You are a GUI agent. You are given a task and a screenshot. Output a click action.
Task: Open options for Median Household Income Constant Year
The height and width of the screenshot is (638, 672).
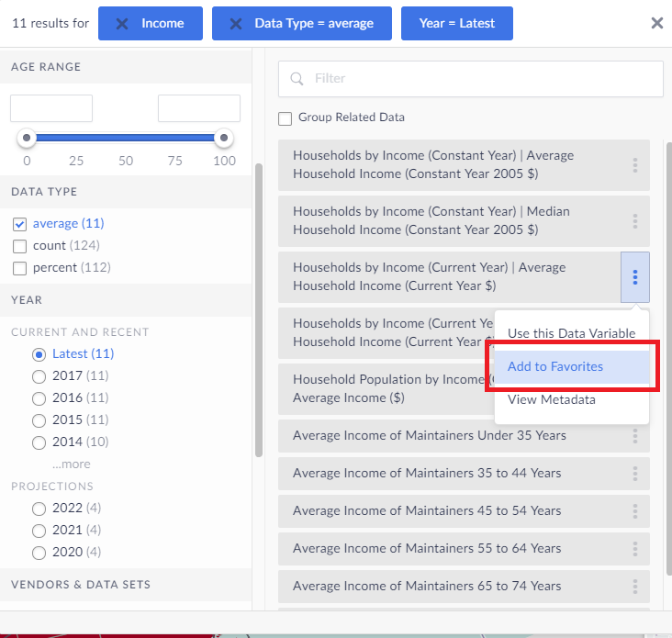[x=634, y=221]
